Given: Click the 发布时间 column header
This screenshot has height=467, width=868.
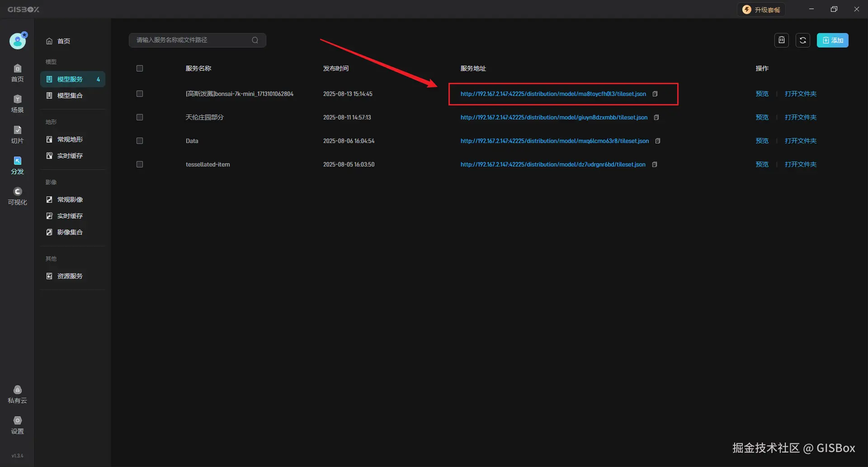Looking at the screenshot, I should point(336,69).
